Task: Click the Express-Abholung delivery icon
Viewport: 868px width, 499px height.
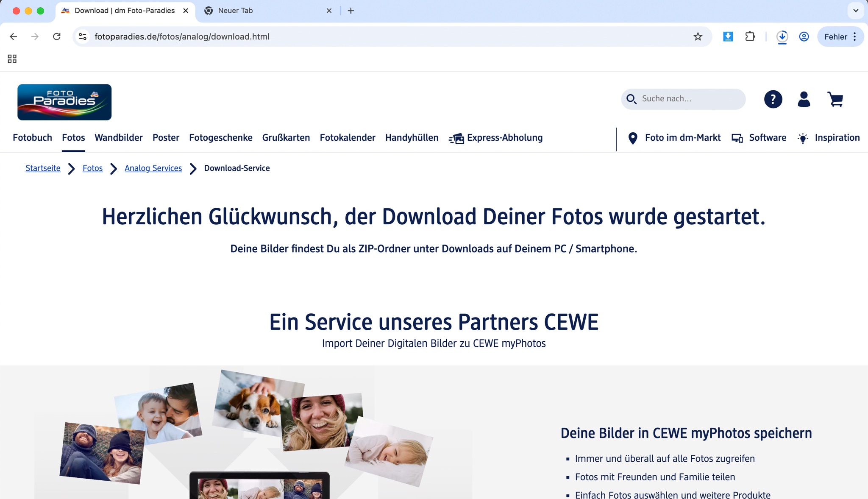Action: point(456,138)
